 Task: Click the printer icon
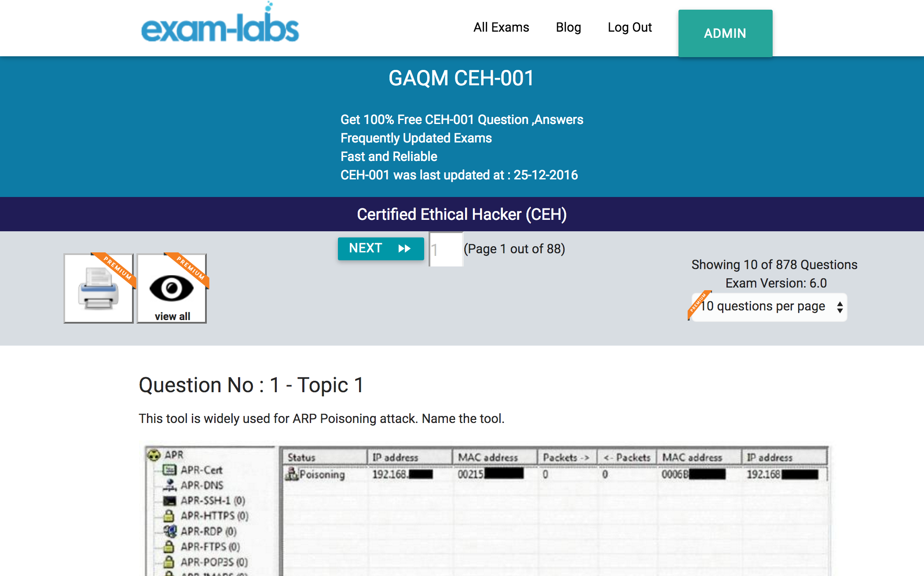[x=98, y=289]
